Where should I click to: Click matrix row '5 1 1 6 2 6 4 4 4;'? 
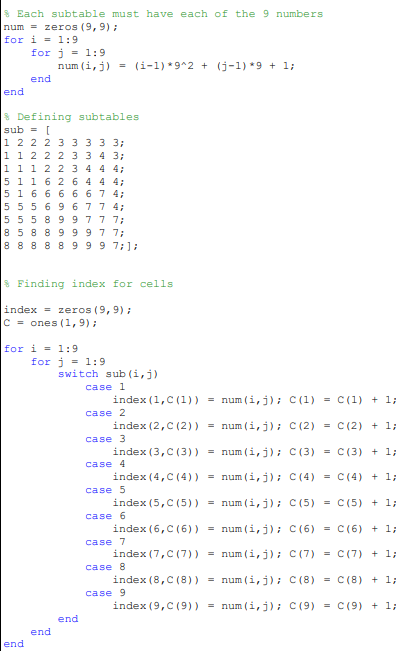click(x=64, y=181)
